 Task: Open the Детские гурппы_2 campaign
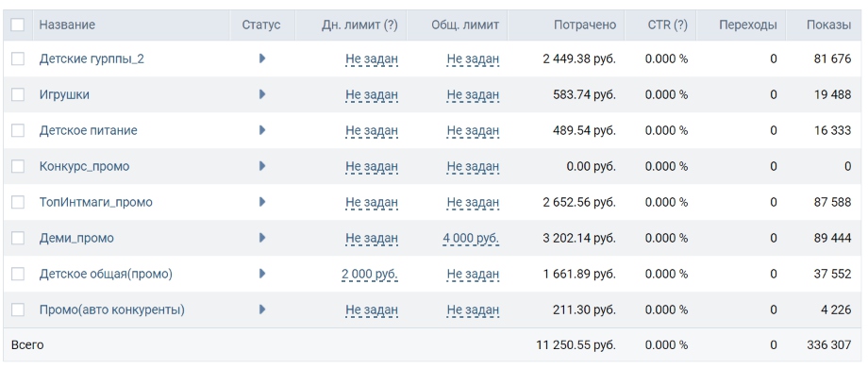(x=92, y=59)
